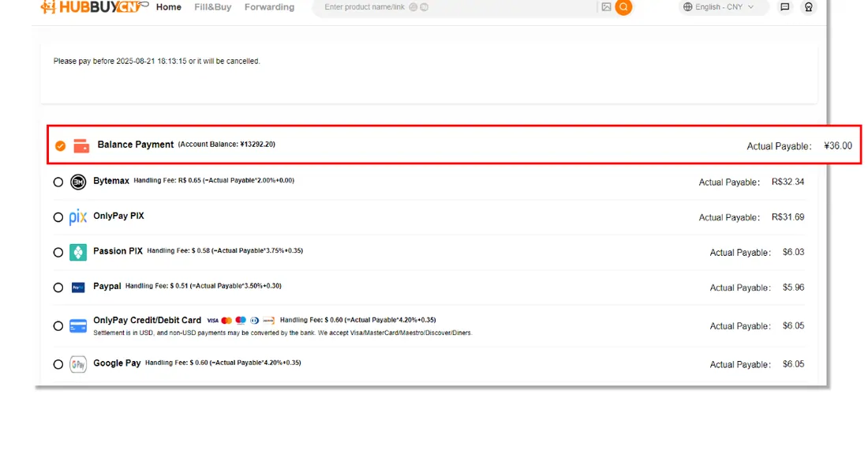Click the Bytemax logo icon
The width and height of the screenshot is (868, 470).
tap(78, 182)
